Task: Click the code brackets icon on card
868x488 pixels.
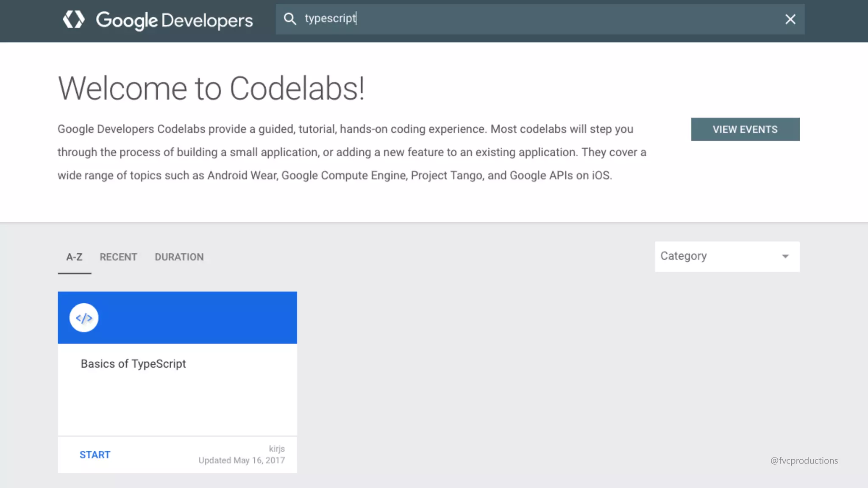Action: pyautogui.click(x=84, y=318)
